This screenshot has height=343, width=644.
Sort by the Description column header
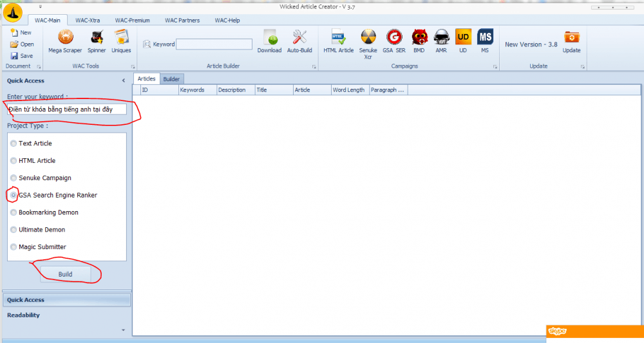pos(236,90)
